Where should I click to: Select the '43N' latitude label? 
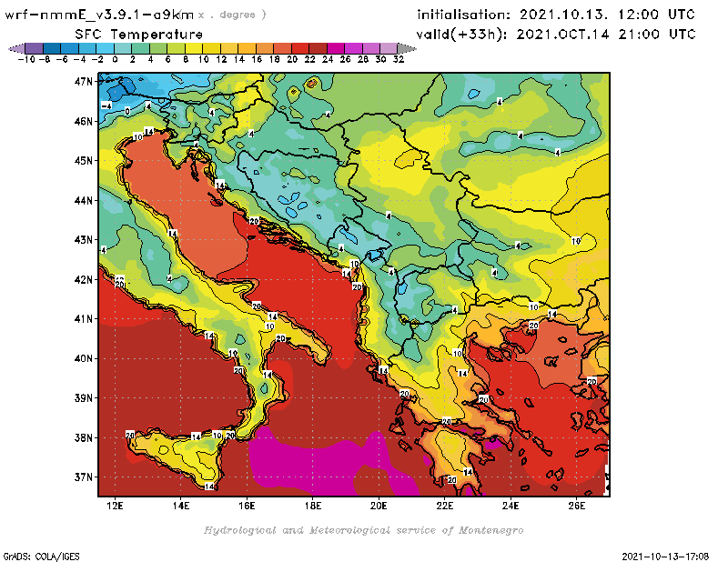coord(84,240)
